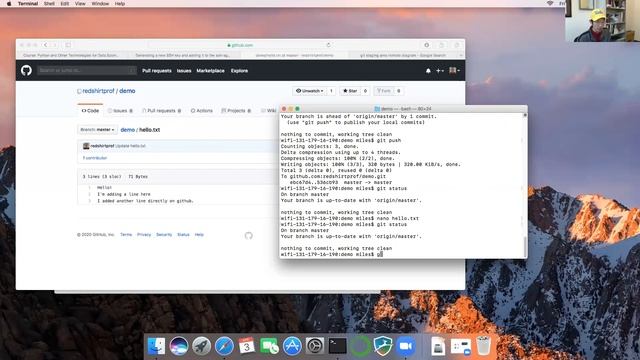Select the Code tab of the repository
Viewport: 640px width, 360px height.
point(90,111)
